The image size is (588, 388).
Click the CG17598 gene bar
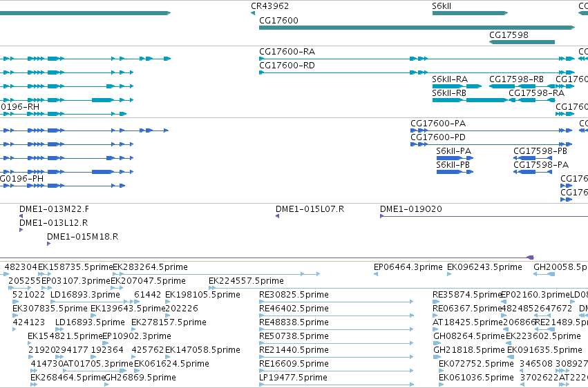522,42
